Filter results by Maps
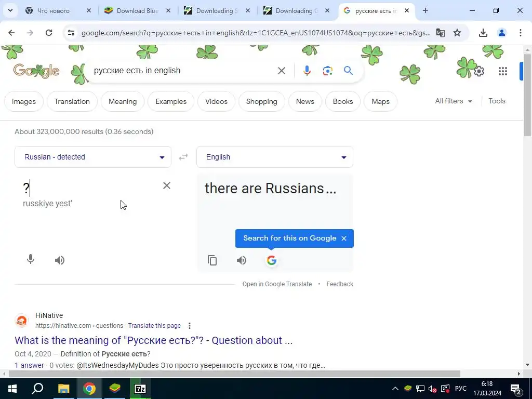This screenshot has width=532, height=399. [x=380, y=101]
